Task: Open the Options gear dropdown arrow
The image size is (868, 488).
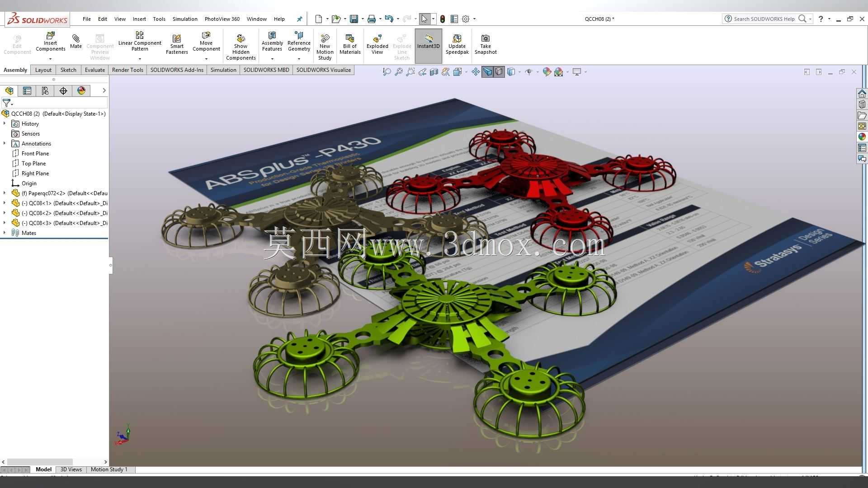Action: tap(474, 19)
